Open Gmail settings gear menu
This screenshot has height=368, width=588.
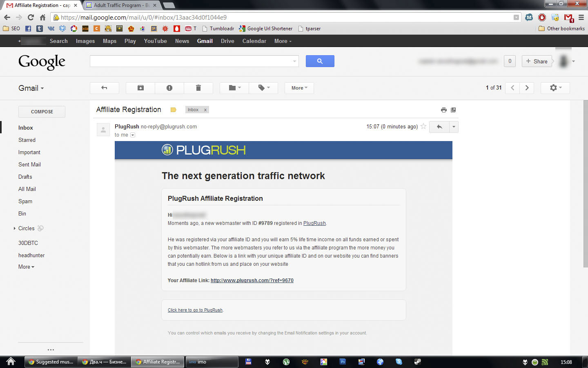pos(555,88)
